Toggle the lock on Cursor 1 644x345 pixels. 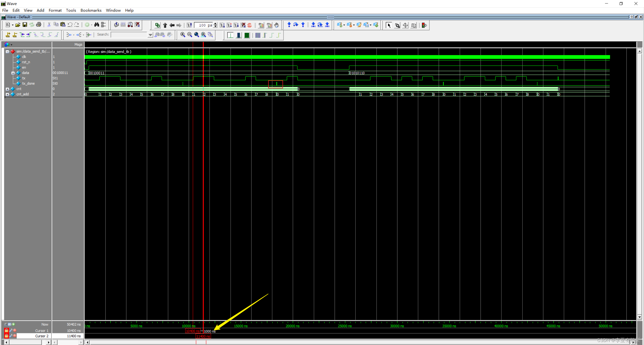pyautogui.click(x=7, y=330)
